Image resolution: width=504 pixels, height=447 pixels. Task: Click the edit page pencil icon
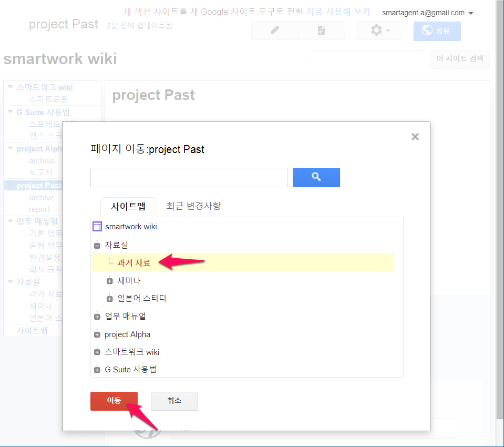(x=274, y=31)
